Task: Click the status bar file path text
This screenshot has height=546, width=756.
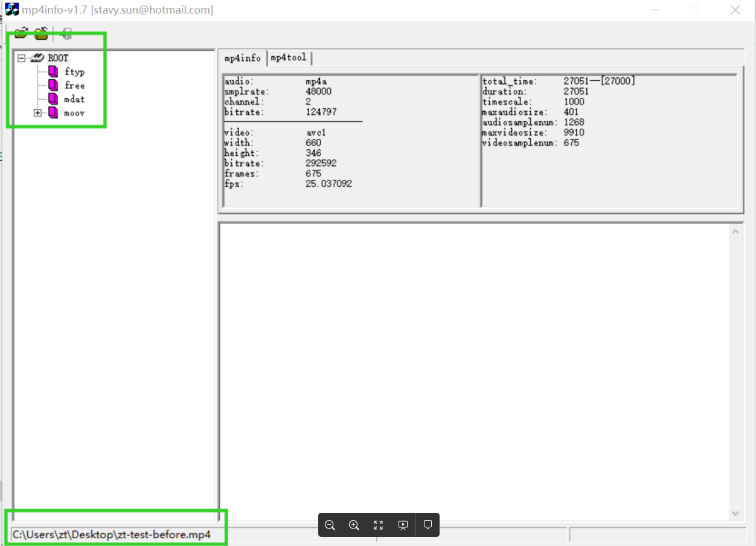Action: click(112, 535)
